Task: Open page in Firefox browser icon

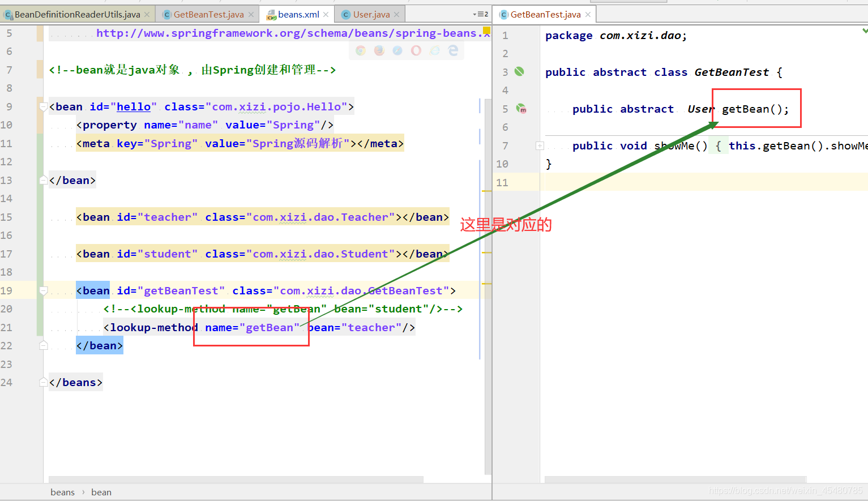Action: tap(379, 51)
